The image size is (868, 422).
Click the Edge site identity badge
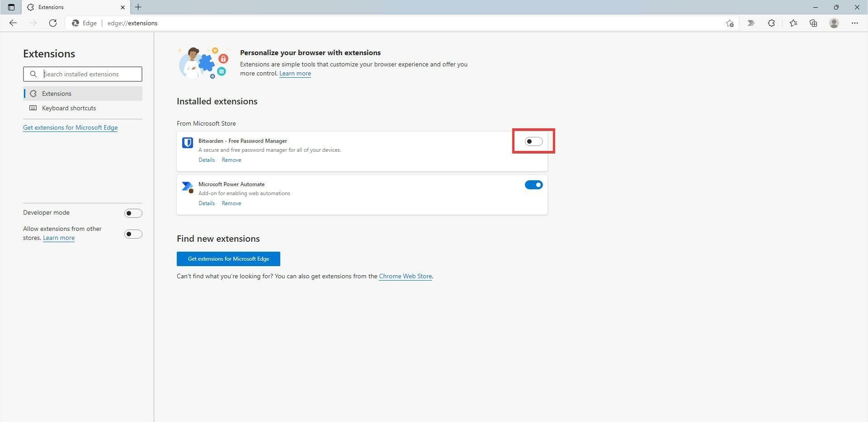[x=85, y=23]
